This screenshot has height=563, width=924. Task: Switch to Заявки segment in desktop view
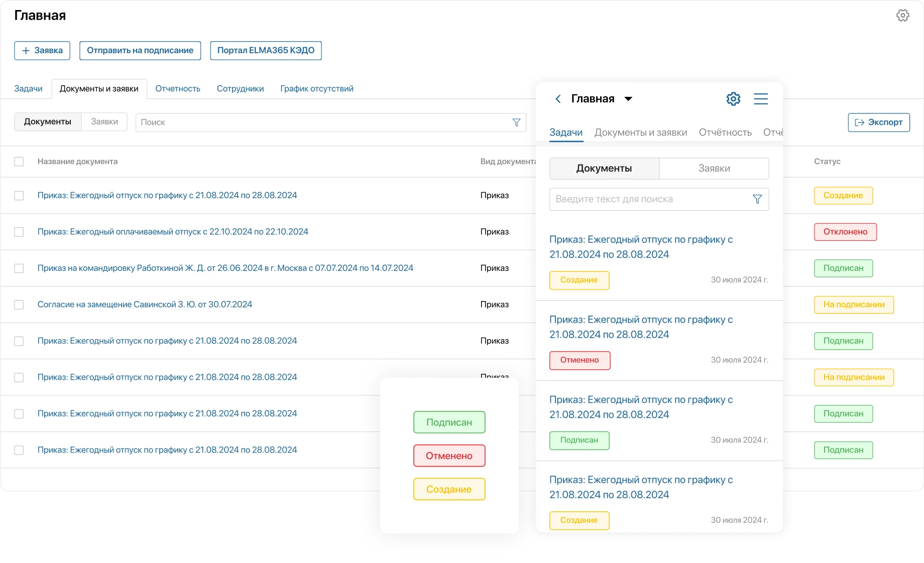[x=104, y=122]
